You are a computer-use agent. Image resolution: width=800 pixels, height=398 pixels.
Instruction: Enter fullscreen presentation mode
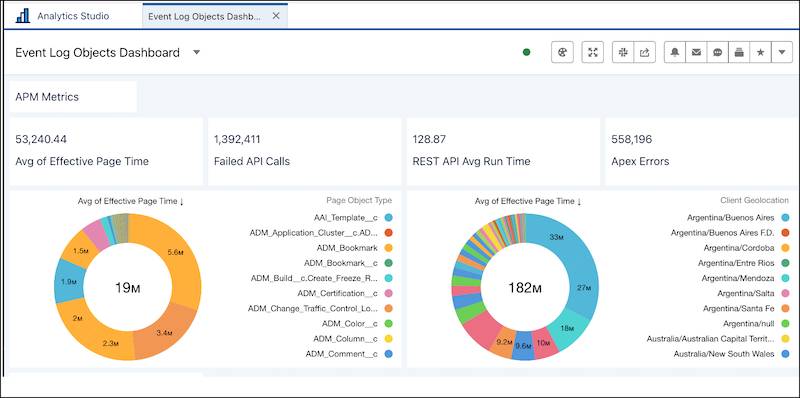click(x=592, y=52)
